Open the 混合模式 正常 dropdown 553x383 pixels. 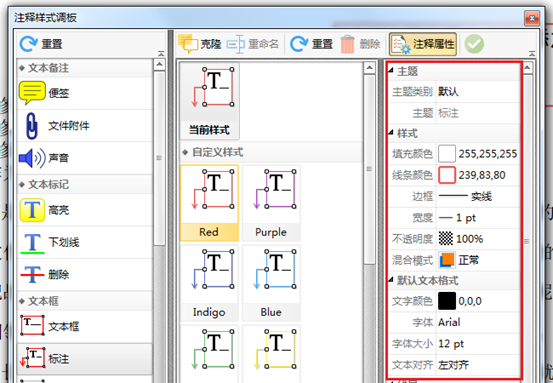[x=478, y=260]
